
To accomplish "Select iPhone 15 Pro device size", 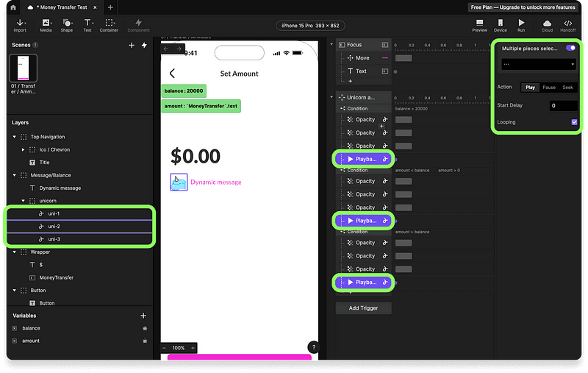I will [310, 26].
